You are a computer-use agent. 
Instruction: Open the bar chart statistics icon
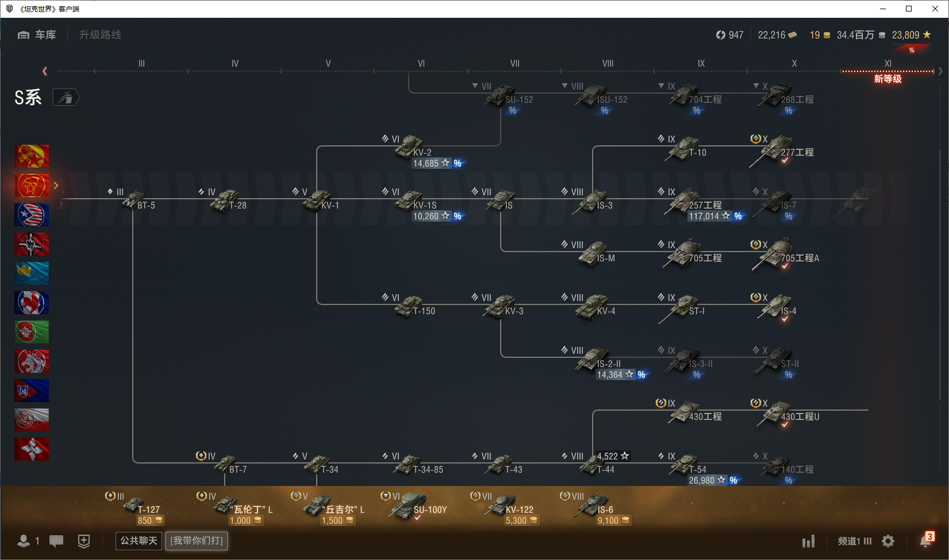pos(809,541)
